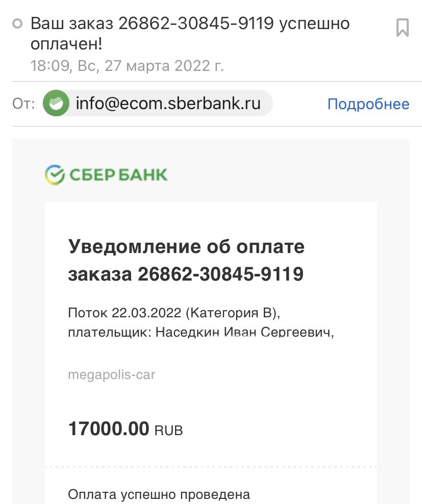Click the 'Поток 22.03.2022 (Категория B)' text
Viewport: 422px width, 504px height.
coord(173,312)
